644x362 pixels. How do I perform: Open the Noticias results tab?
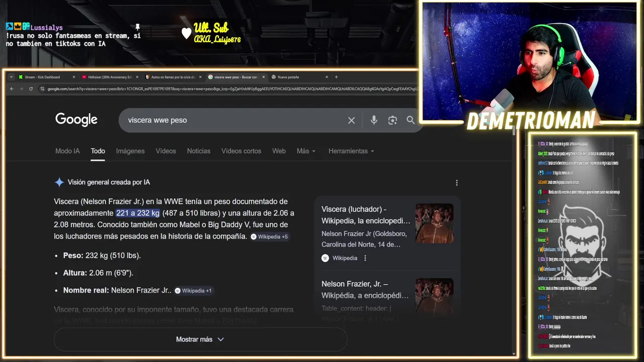(199, 151)
